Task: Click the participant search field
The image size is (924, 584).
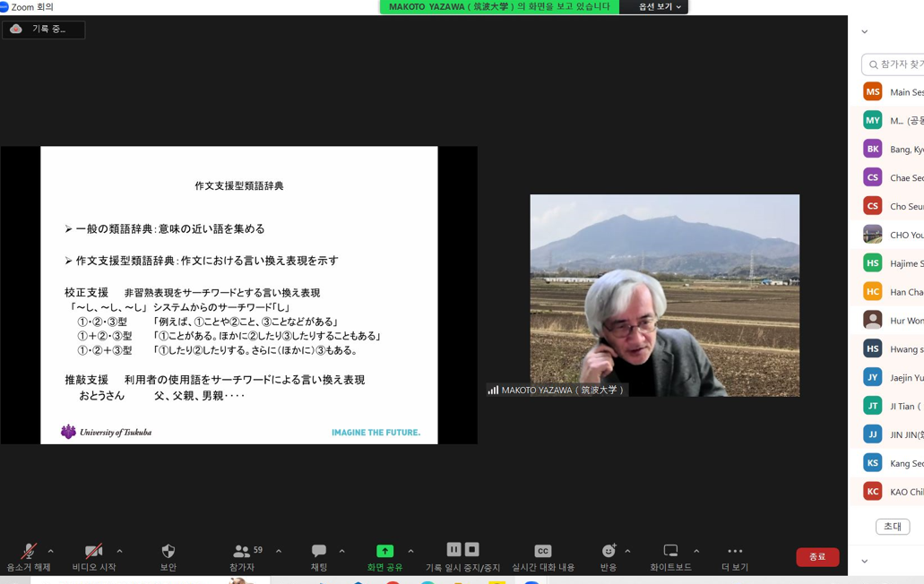Action: click(896, 64)
